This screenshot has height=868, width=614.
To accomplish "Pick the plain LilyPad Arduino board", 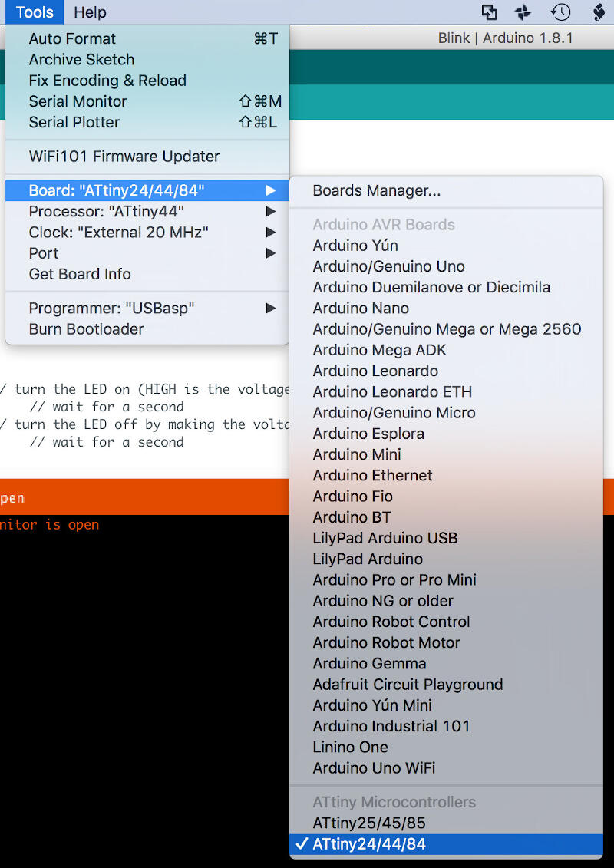I will coord(446,559).
